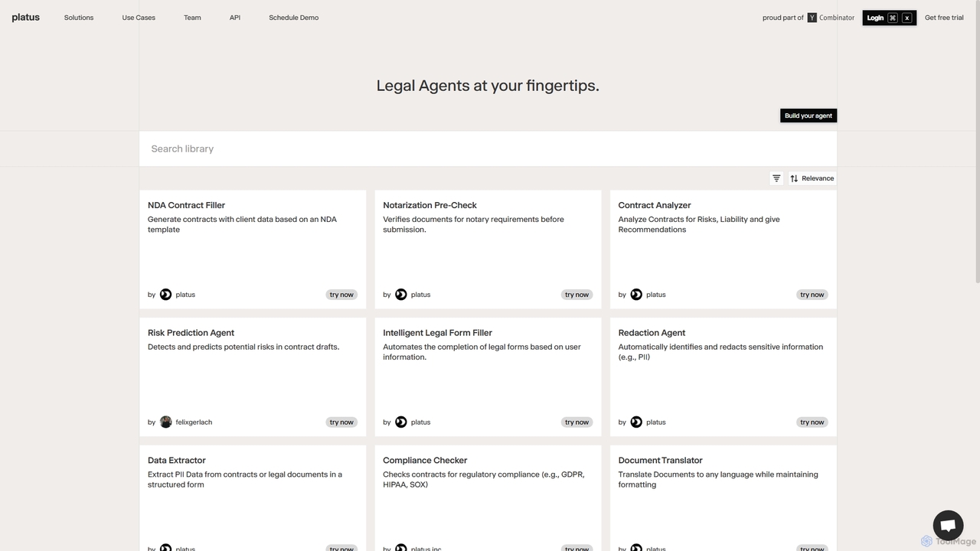Open Schedule Demo from the navigation

pyautogui.click(x=294, y=18)
